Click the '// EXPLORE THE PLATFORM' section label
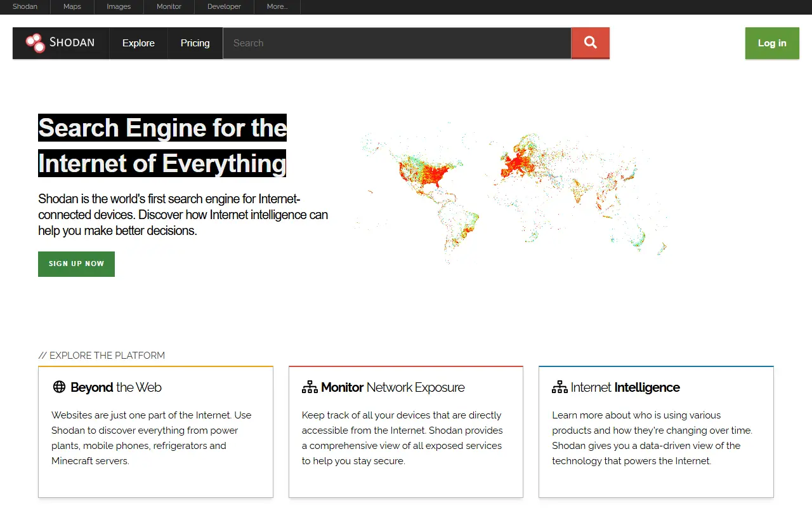812x508 pixels. (x=101, y=356)
